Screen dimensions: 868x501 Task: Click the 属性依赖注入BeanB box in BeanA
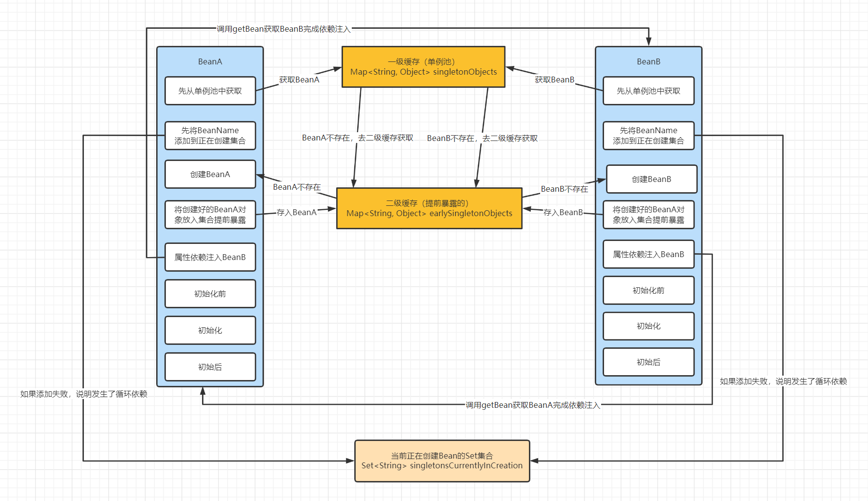pos(210,257)
